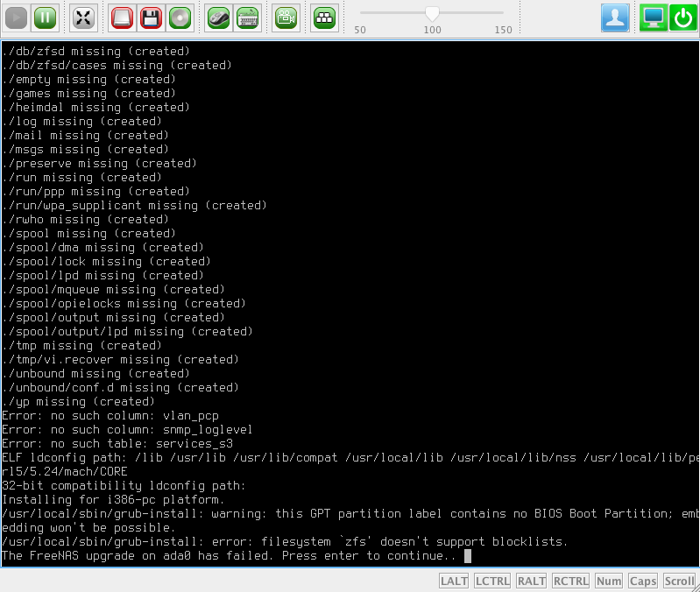Screen dimensions: 700x592
Task: Open the hotkeys macro icon
Action: click(324, 18)
